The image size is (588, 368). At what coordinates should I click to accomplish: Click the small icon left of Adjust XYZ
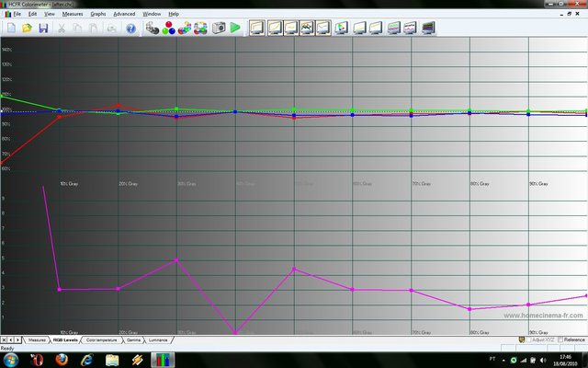coord(521,339)
